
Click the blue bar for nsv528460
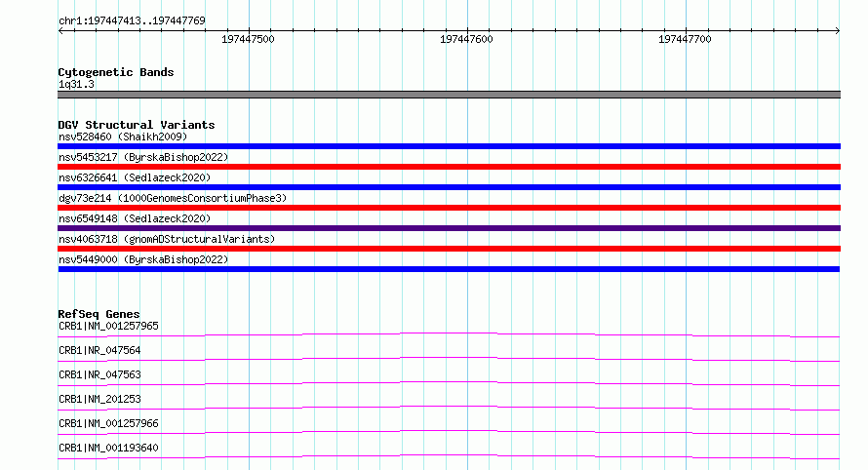449,146
